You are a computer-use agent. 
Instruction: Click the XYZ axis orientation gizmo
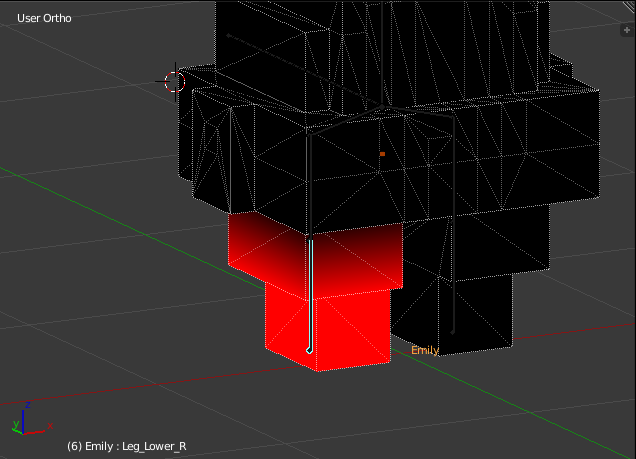[x=32, y=419]
